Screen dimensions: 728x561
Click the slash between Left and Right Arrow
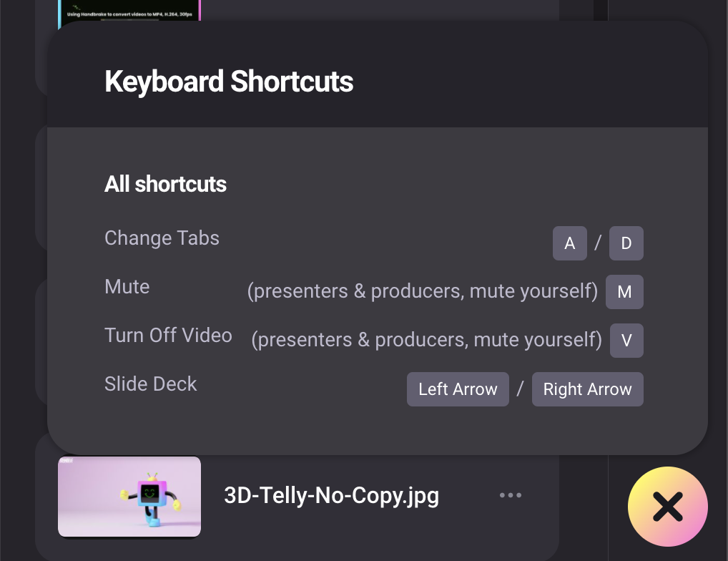pos(521,389)
